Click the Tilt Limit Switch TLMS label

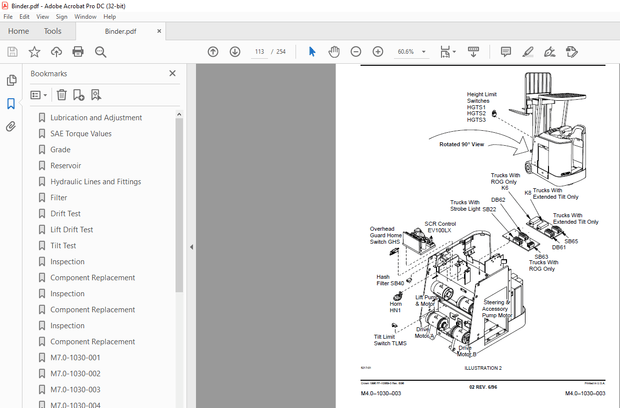click(390, 340)
